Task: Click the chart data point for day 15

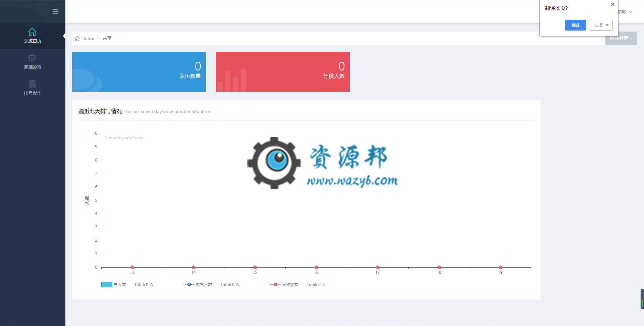Action: pos(255,267)
